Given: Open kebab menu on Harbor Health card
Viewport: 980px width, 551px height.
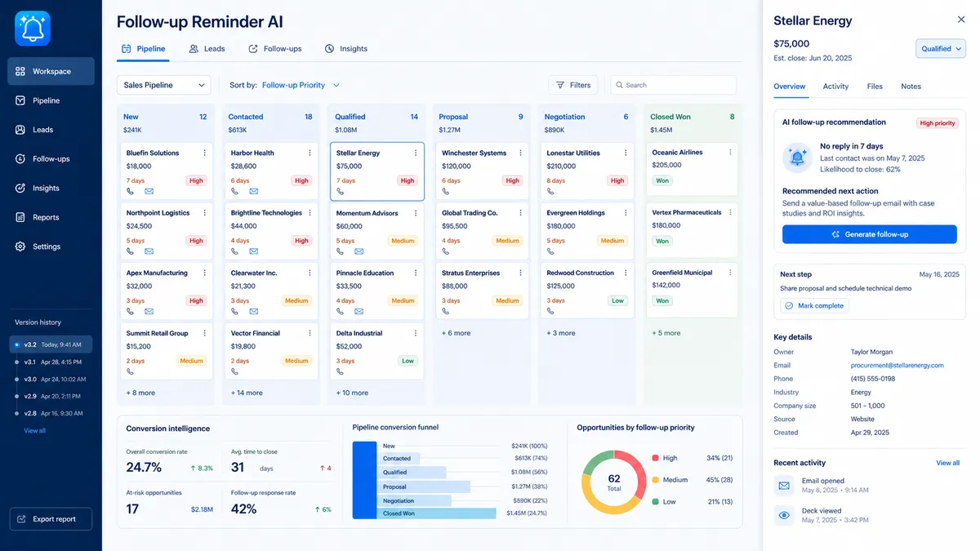Looking at the screenshot, I should click(x=310, y=153).
